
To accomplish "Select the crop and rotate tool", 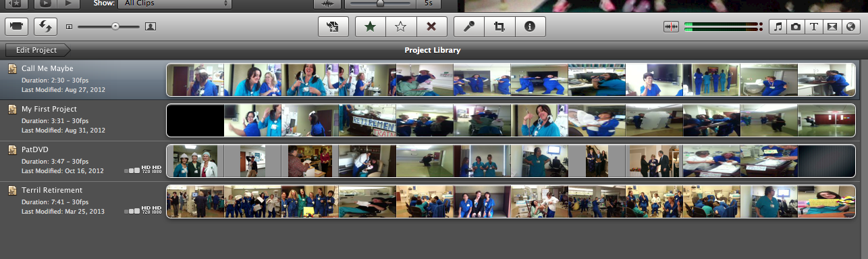I will pyautogui.click(x=499, y=27).
